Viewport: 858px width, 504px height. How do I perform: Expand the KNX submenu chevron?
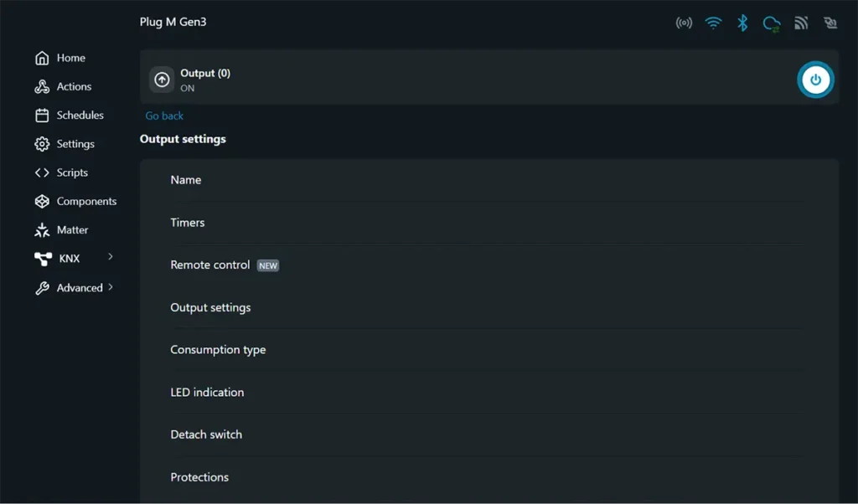pyautogui.click(x=111, y=257)
